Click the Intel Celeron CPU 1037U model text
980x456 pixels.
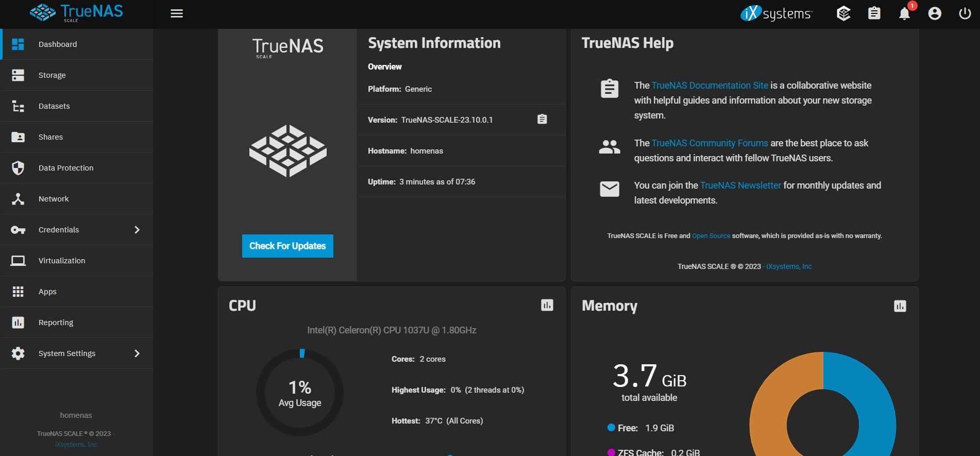pyautogui.click(x=392, y=330)
